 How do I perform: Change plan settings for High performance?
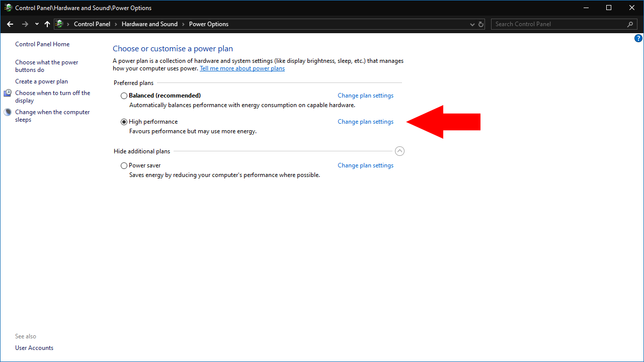365,122
